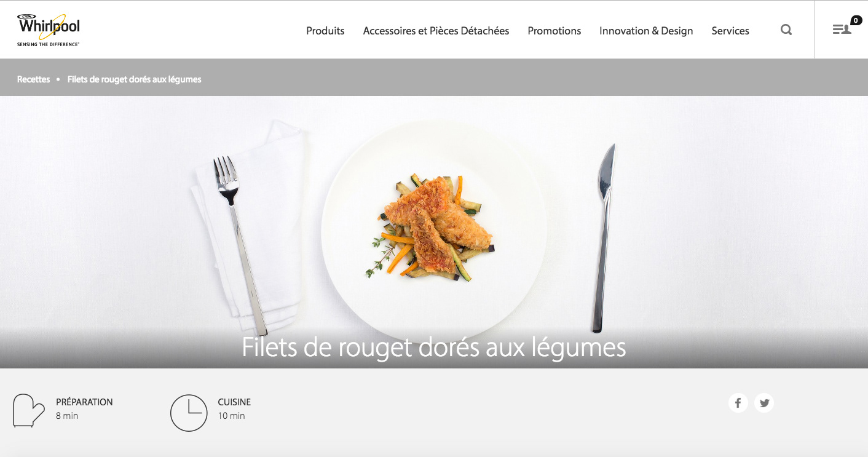Click the Filets de rouget breadcrumb
868x457 pixels.
click(x=135, y=79)
